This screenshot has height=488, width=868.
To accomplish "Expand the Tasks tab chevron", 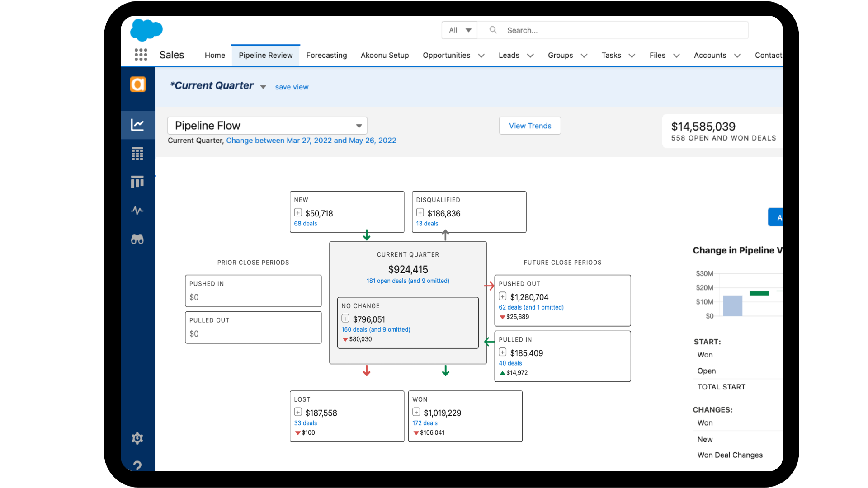I will point(632,56).
